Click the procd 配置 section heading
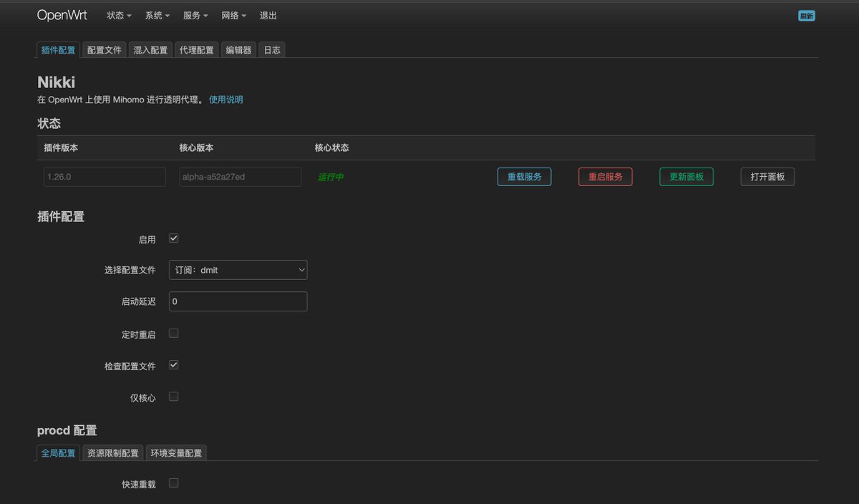Viewport: 859px width, 504px height. click(67, 430)
